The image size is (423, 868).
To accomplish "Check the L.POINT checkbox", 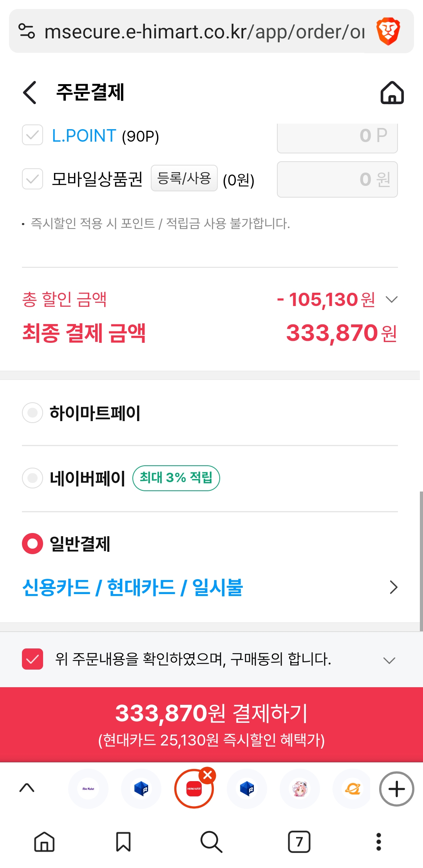I will 33,135.
